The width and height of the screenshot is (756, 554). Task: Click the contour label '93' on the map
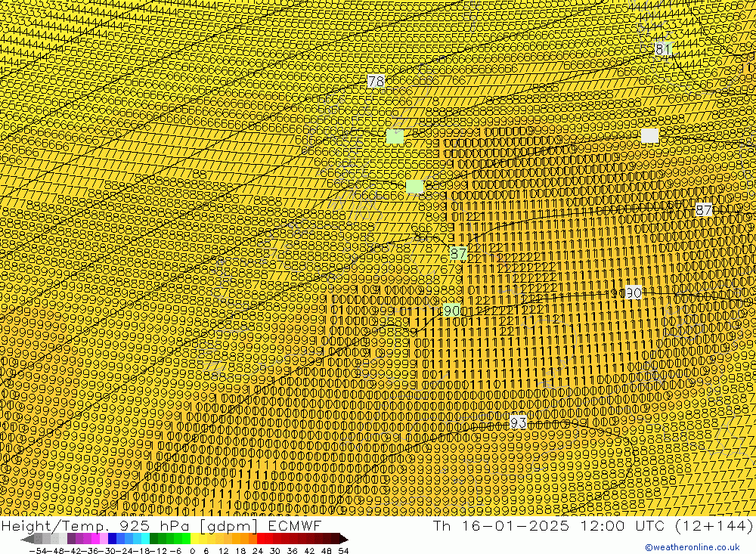(518, 422)
